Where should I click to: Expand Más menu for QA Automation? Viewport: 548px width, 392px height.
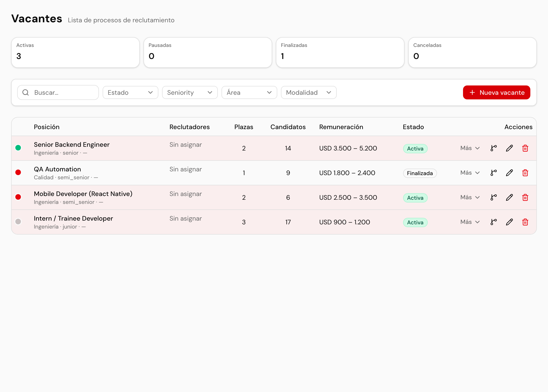(x=470, y=173)
